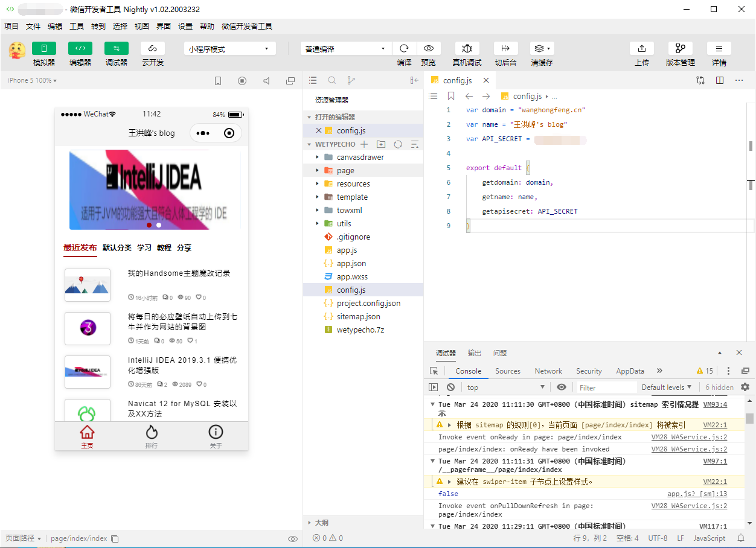This screenshot has height=548, width=756.
Task: Select the 学习 category in the simulator
Action: click(x=144, y=248)
